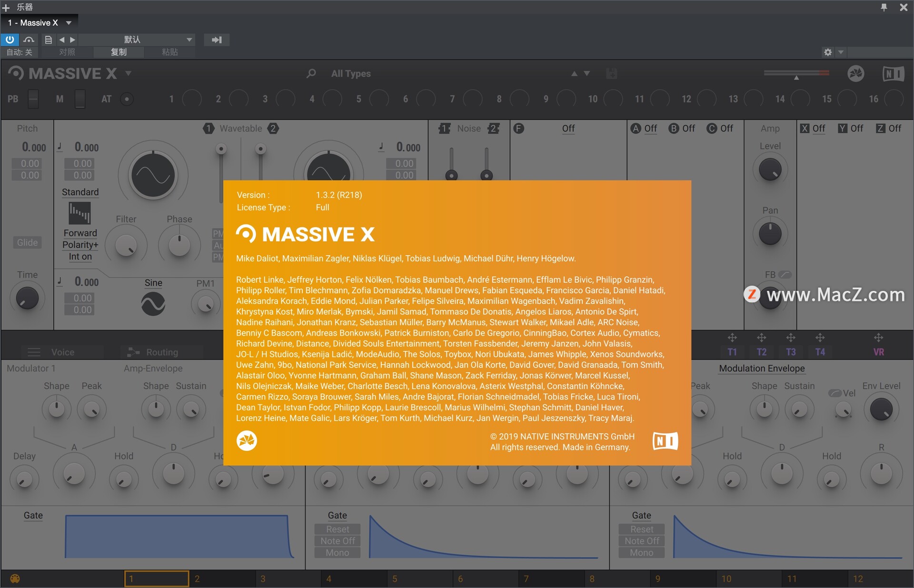Click the AT aftertouch modulation handle

click(x=127, y=99)
